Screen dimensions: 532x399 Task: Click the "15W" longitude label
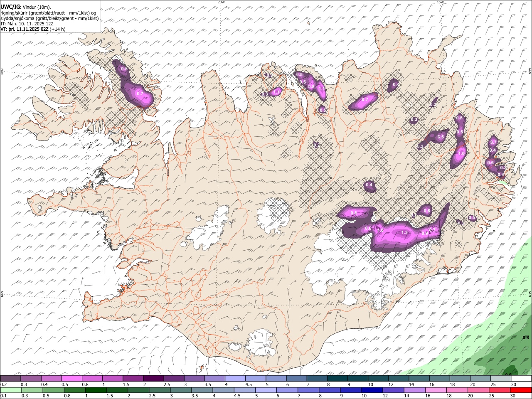point(440,2)
